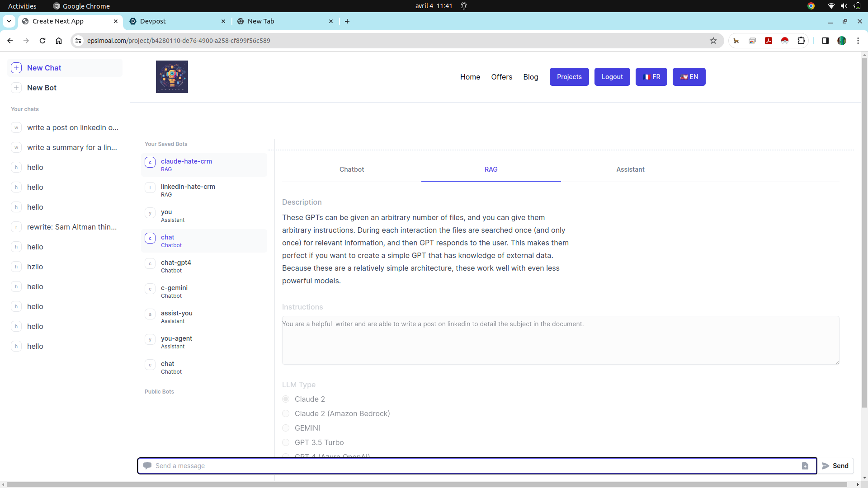Open Chrome side panel icon
This screenshot has width=868, height=488.
(x=825, y=41)
